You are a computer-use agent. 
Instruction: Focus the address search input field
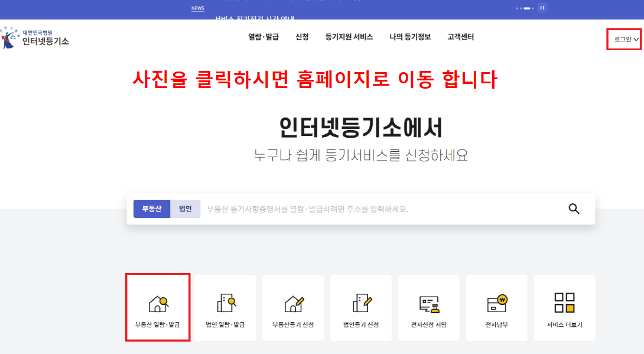coord(382,209)
